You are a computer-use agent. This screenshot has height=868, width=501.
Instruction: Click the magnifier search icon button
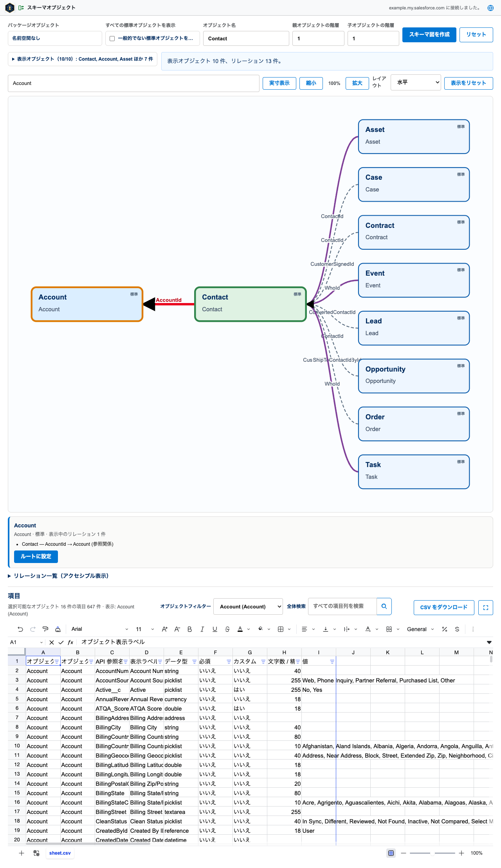(384, 606)
